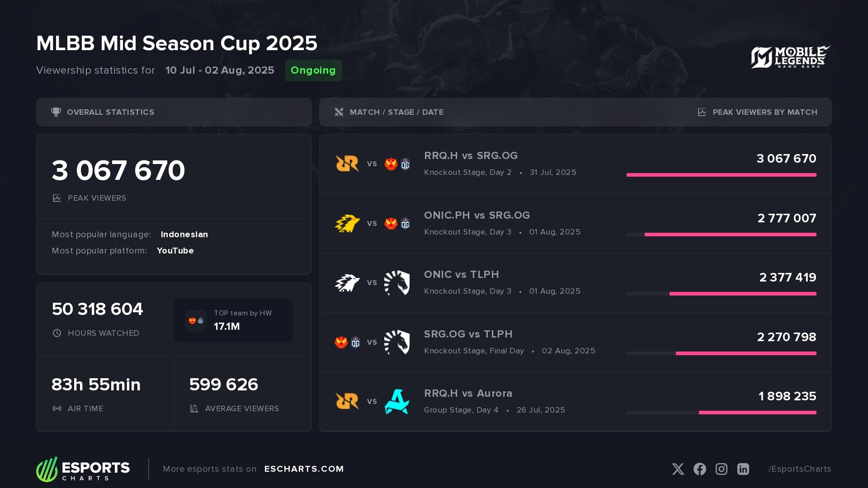This screenshot has width=868, height=488.
Task: Click the Mobile Legends Bang Bang logo
Action: click(790, 57)
